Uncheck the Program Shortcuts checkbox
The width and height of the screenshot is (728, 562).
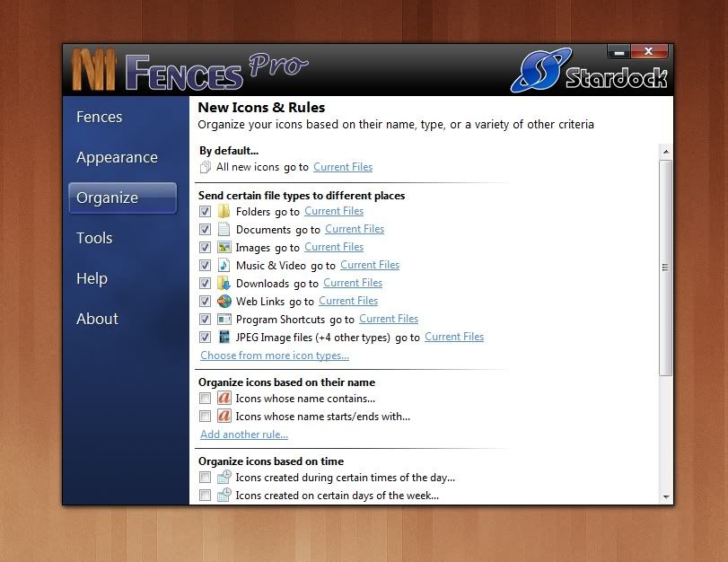click(x=205, y=320)
